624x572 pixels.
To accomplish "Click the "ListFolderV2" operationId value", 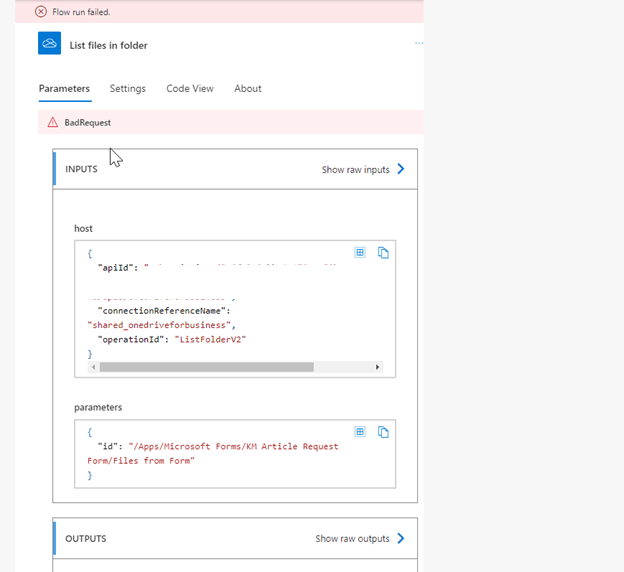I will click(210, 340).
